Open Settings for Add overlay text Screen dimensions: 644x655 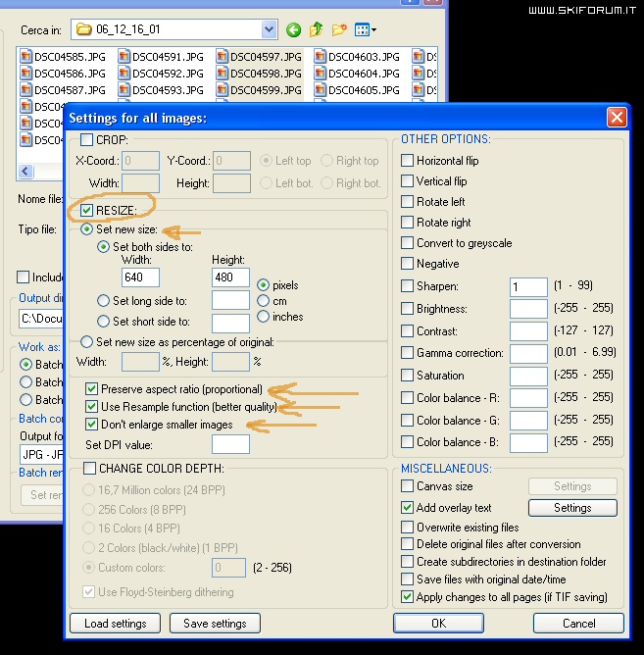point(571,508)
